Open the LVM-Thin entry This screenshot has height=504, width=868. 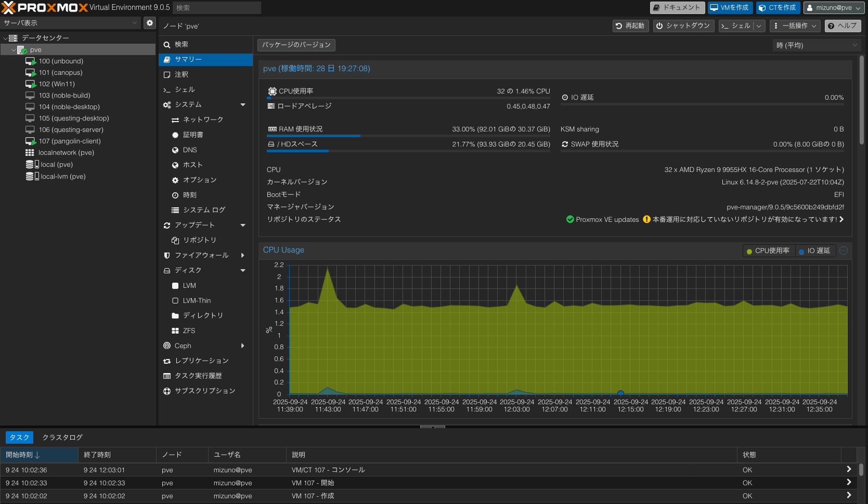coord(197,301)
